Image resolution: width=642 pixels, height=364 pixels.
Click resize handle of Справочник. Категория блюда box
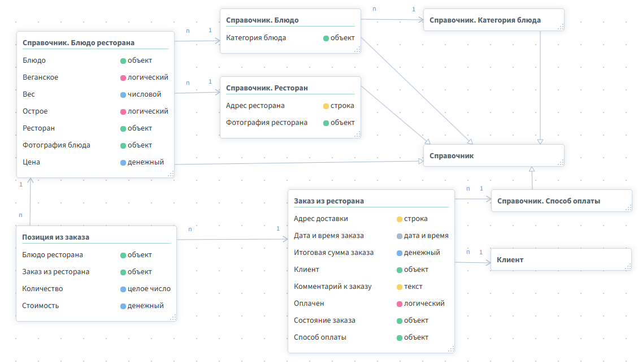point(561,27)
